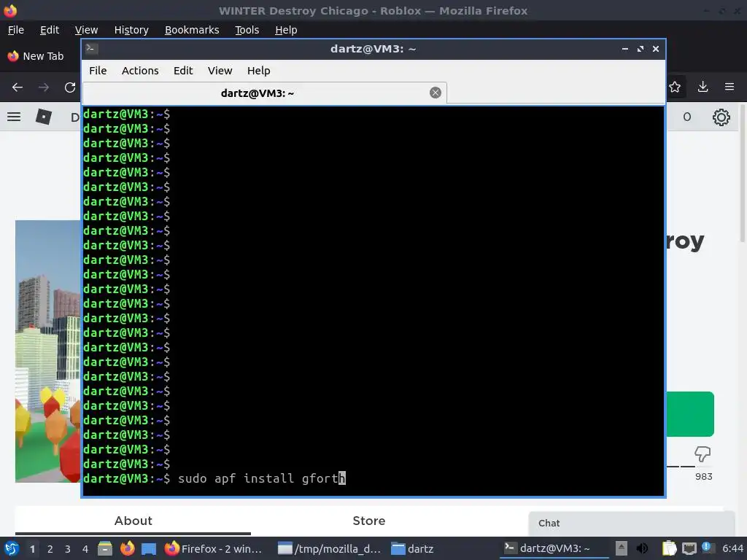Image resolution: width=747 pixels, height=560 pixels.
Task: Open Firefox application hamburger menu
Action: click(x=729, y=87)
